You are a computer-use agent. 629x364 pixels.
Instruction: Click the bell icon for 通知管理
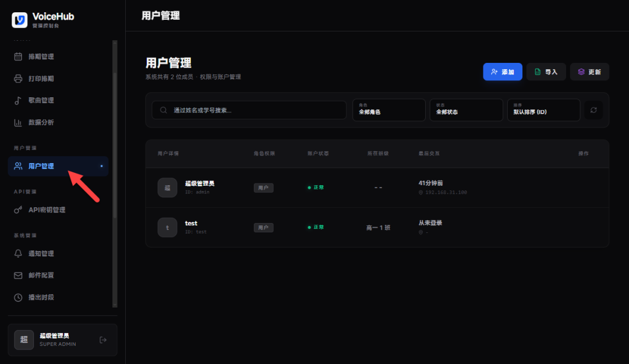(18, 253)
